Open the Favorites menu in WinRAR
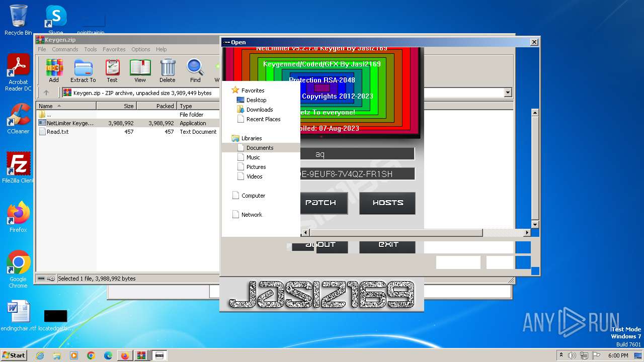The width and height of the screenshot is (644, 362). pyautogui.click(x=114, y=49)
